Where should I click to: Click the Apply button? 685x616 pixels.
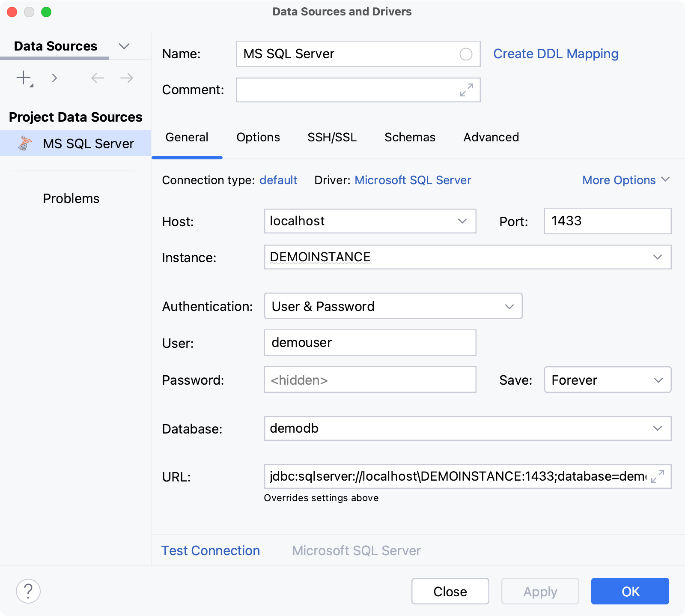pos(540,591)
